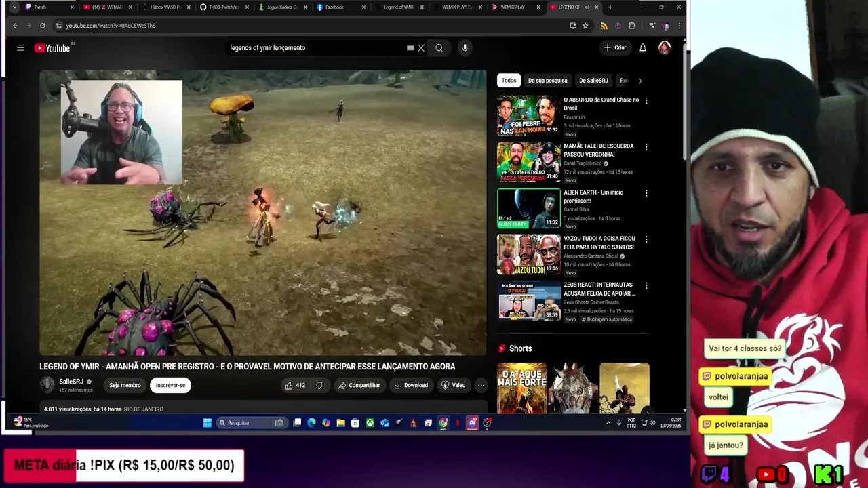This screenshot has height=488, width=868.
Task: Click Windows taskbar Pesquisar search box
Action: (251, 423)
